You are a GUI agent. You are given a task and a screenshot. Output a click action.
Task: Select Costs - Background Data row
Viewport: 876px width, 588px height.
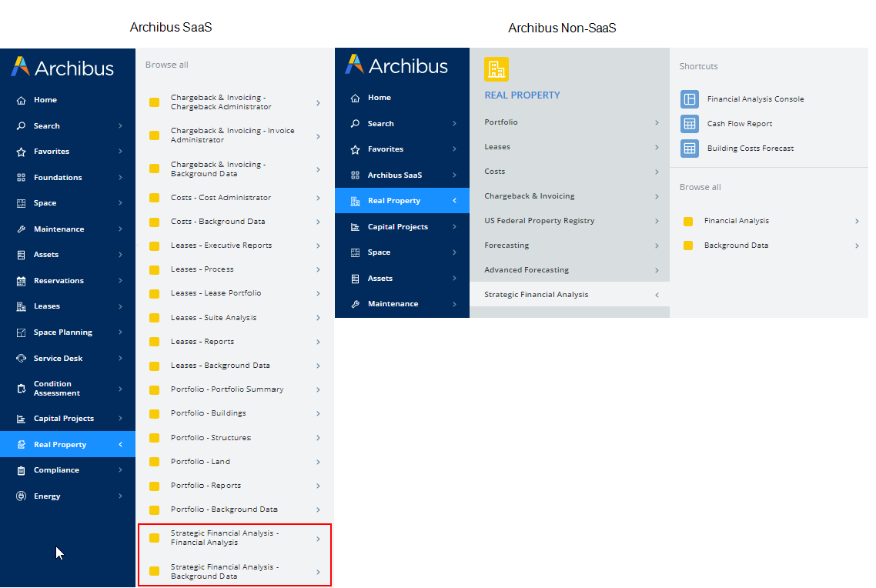point(235,222)
